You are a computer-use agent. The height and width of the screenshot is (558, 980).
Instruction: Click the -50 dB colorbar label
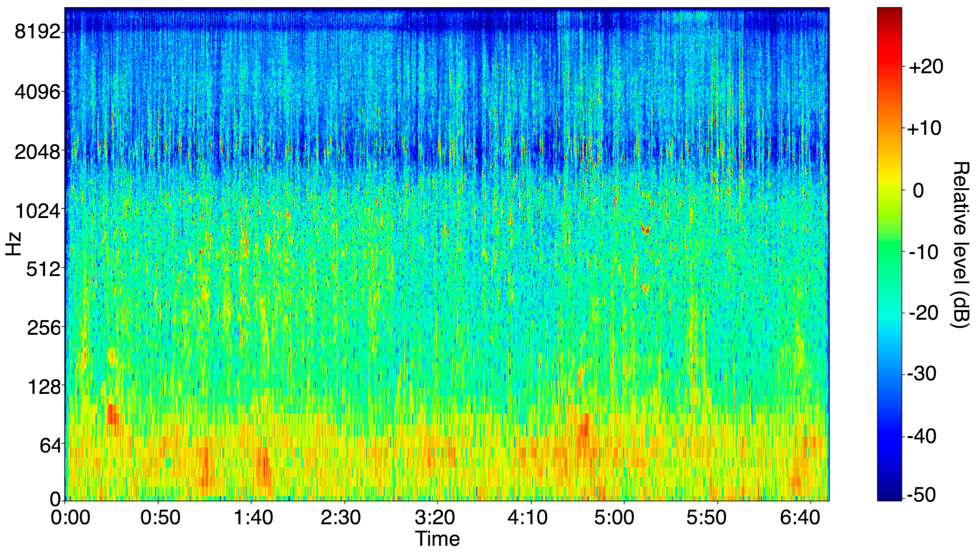coord(922,495)
